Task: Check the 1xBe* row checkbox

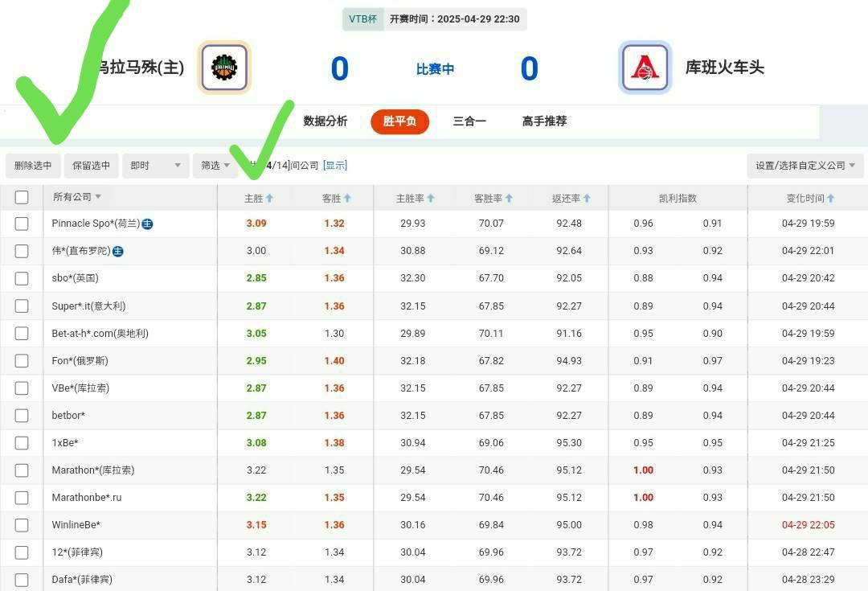Action: coord(22,443)
